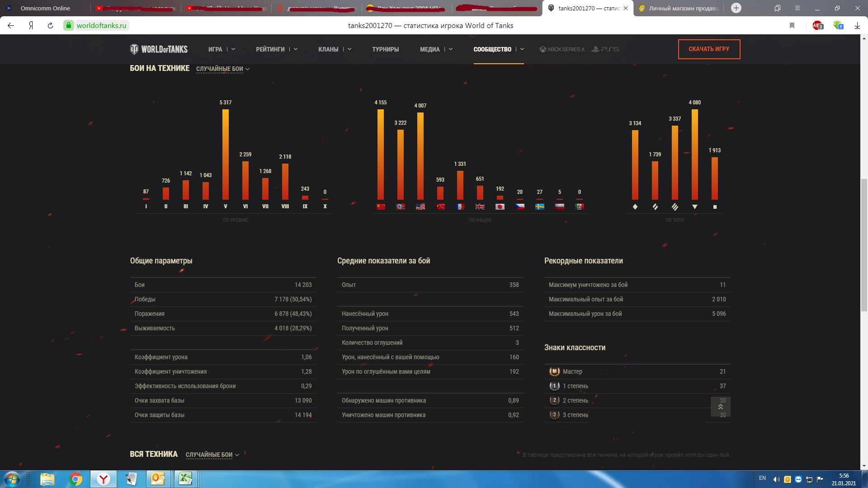Open the red adblock extension icon
The width and height of the screenshot is (868, 488).
[x=818, y=26]
